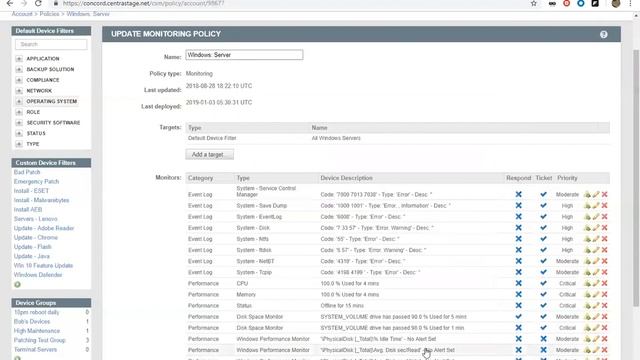Edit the CPU performance monitor
Viewport: 640px width, 360px height.
[596, 283]
